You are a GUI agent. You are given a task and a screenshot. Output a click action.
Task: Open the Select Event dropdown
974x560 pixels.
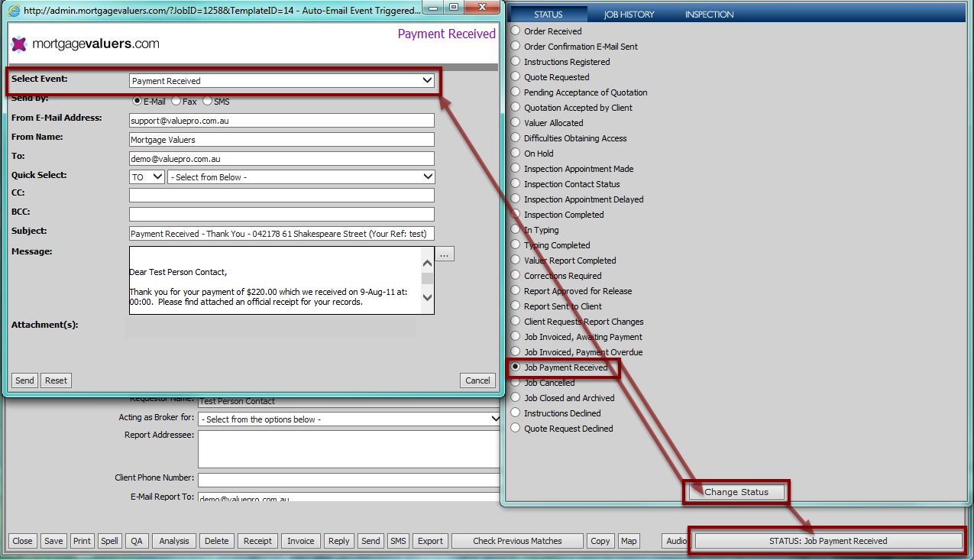pos(282,80)
